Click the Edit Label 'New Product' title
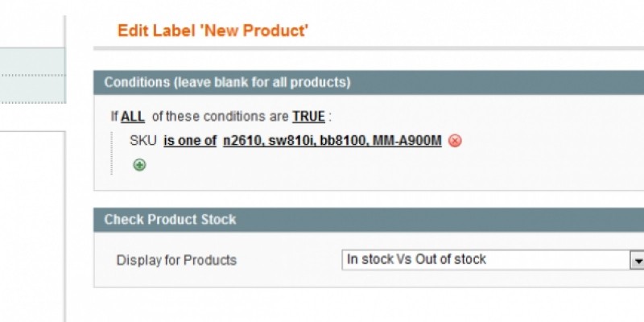 click(213, 31)
